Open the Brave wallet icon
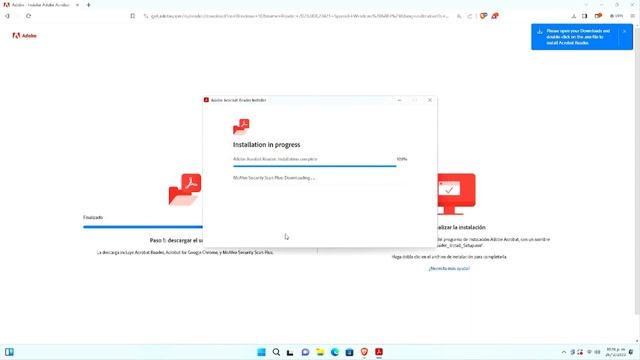 pyautogui.click(x=598, y=16)
